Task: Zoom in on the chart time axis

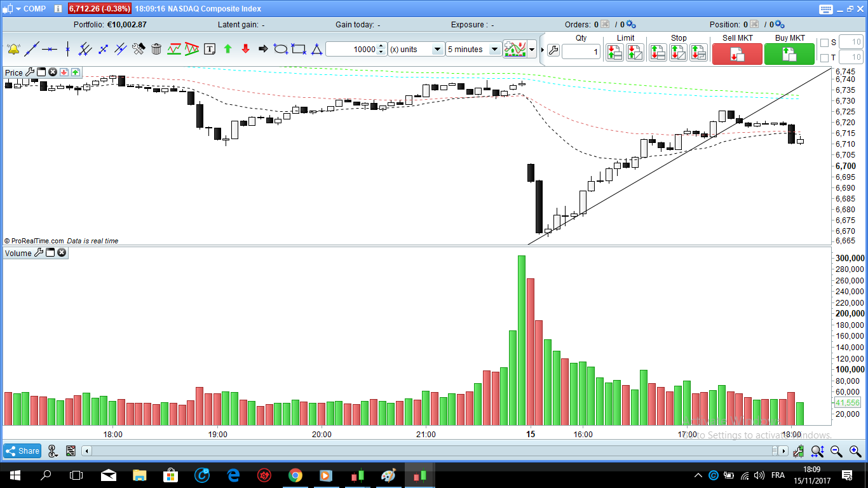Action: pyautogui.click(x=855, y=451)
